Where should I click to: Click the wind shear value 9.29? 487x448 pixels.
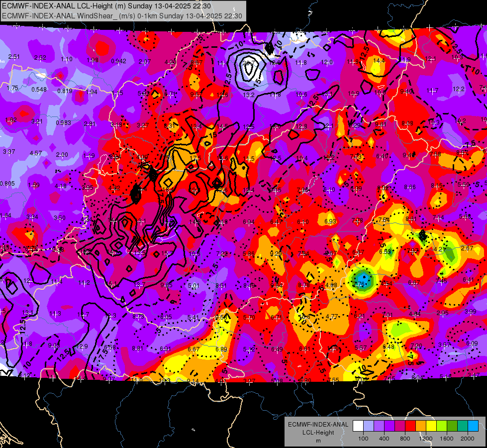pyautogui.click(x=276, y=254)
